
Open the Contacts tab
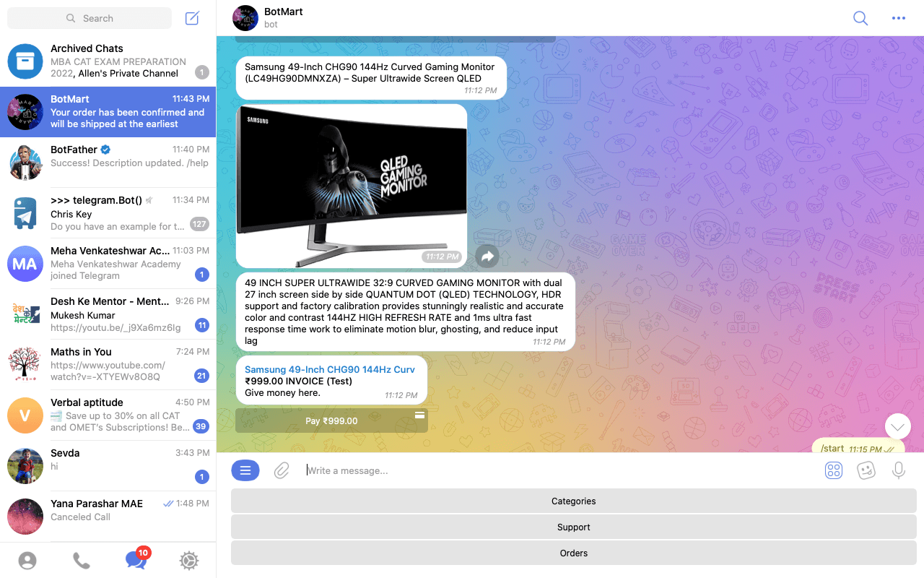(x=27, y=561)
